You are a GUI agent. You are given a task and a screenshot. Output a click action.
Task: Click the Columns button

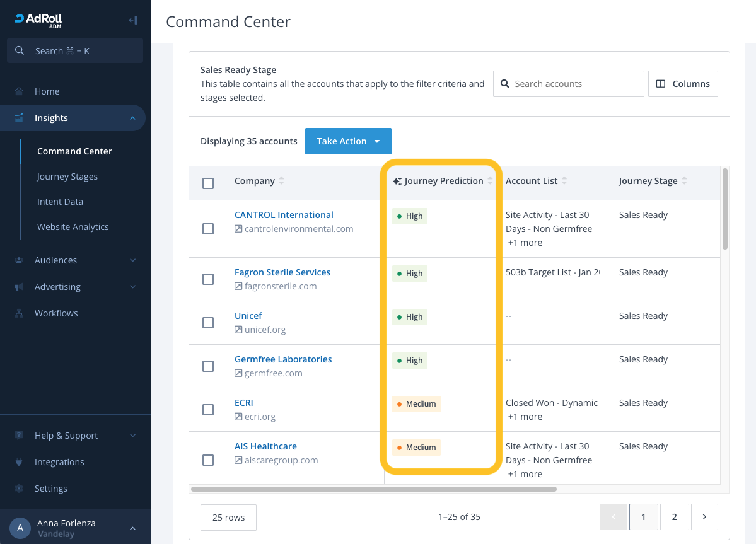[x=683, y=84]
